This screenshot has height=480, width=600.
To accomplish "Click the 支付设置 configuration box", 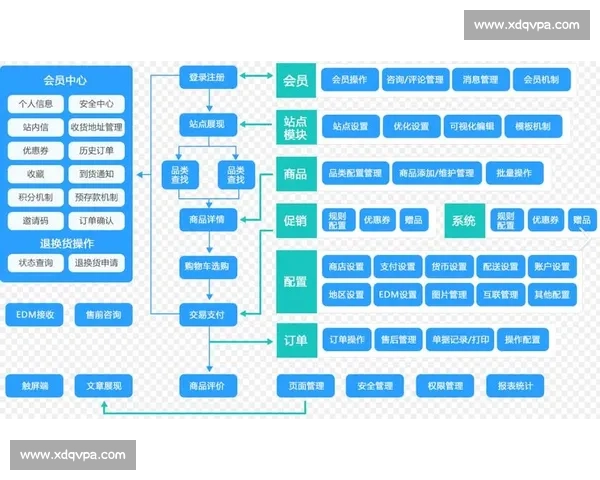I will point(397,267).
